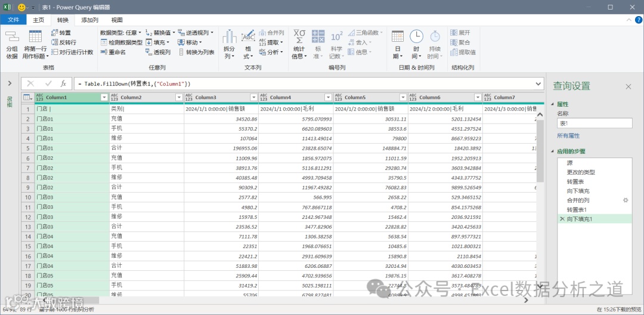Open the File (文件) tab
644x315 pixels.
coord(14,20)
